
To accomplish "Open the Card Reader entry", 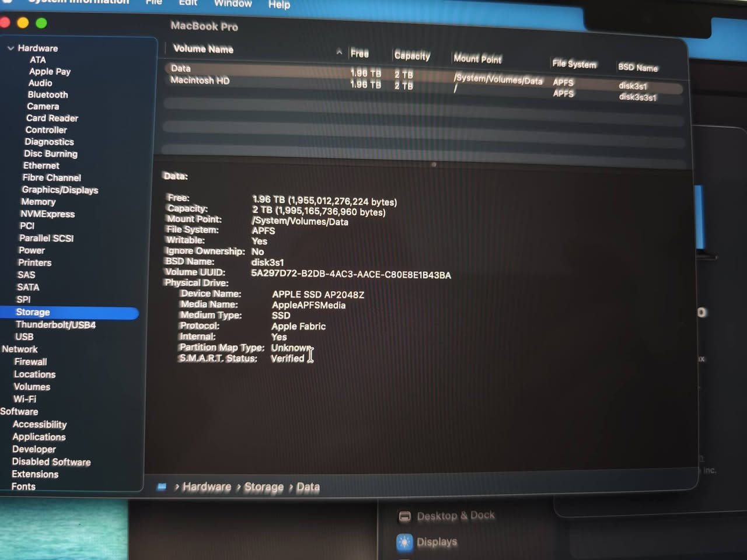I will pyautogui.click(x=52, y=118).
